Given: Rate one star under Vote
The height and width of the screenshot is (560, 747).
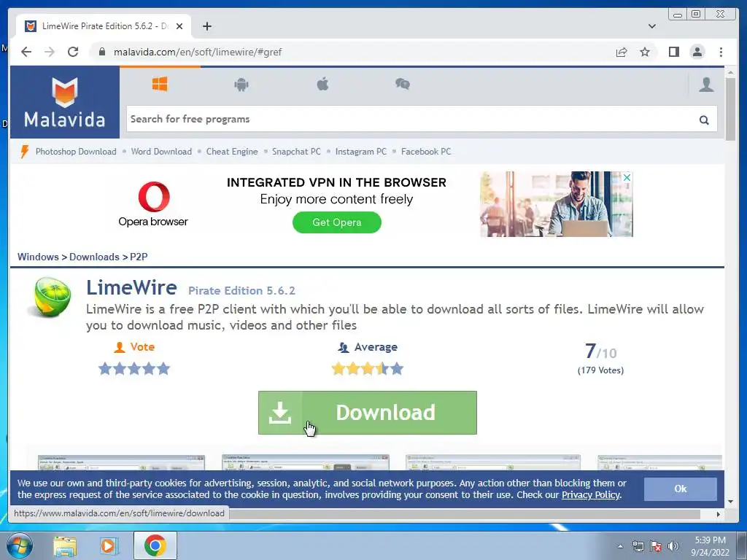Looking at the screenshot, I should pos(105,368).
